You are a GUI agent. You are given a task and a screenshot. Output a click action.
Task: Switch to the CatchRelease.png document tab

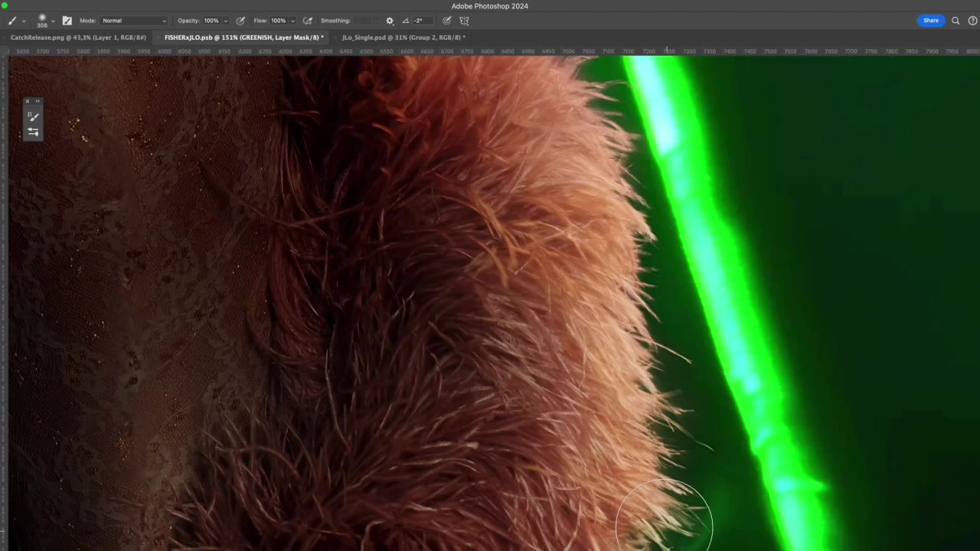[x=78, y=37]
